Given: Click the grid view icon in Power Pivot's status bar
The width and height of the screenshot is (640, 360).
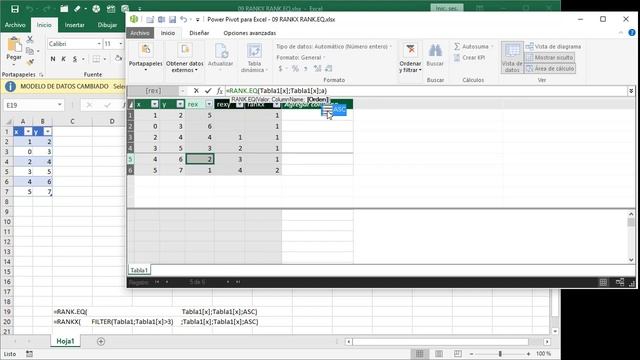Looking at the screenshot, I should point(603,282).
